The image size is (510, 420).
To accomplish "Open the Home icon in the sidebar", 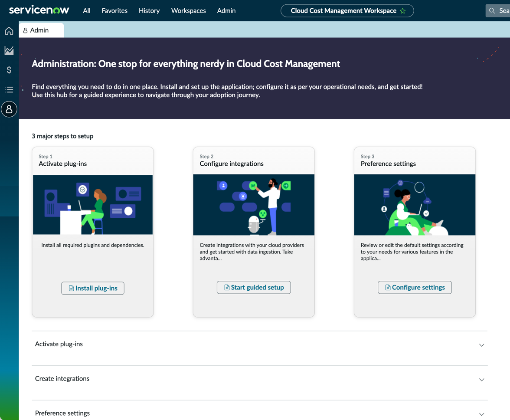I will [9, 31].
